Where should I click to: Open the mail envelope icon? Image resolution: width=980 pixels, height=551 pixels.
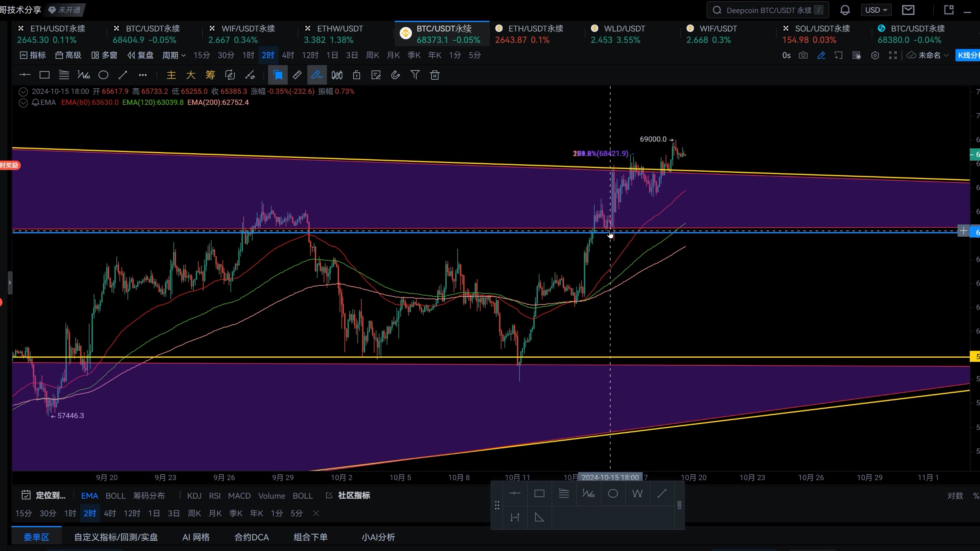pyautogui.click(x=908, y=10)
